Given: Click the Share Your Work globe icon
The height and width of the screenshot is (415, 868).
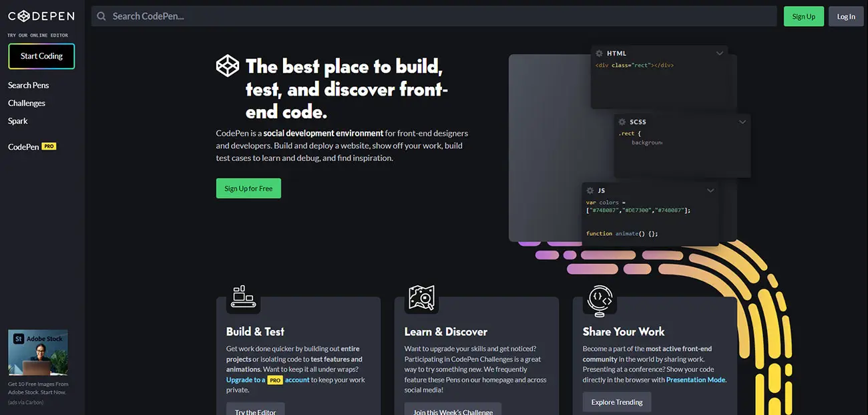Looking at the screenshot, I should click(x=600, y=298).
